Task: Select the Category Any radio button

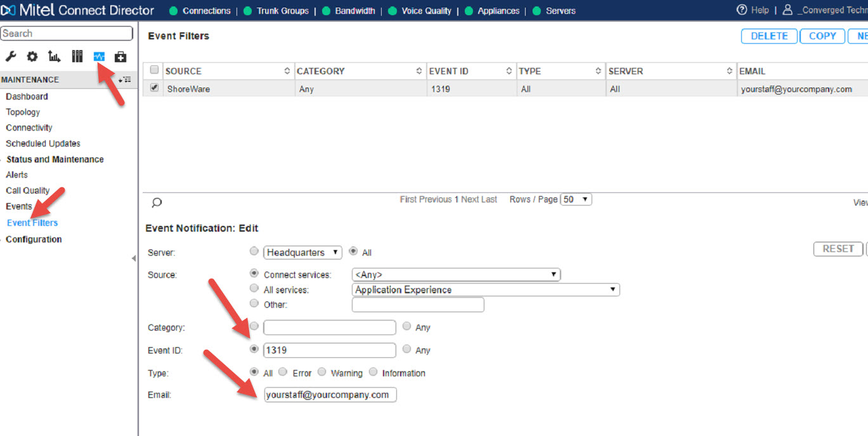Action: 406,326
